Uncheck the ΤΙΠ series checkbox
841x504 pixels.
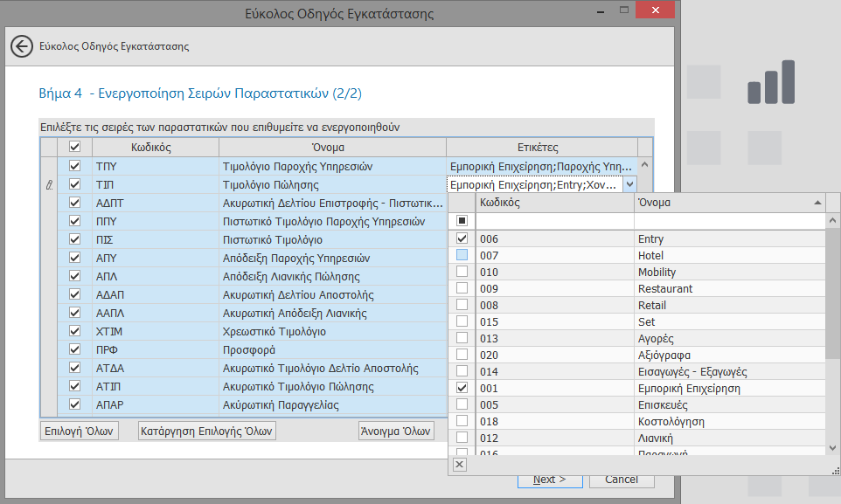74,184
